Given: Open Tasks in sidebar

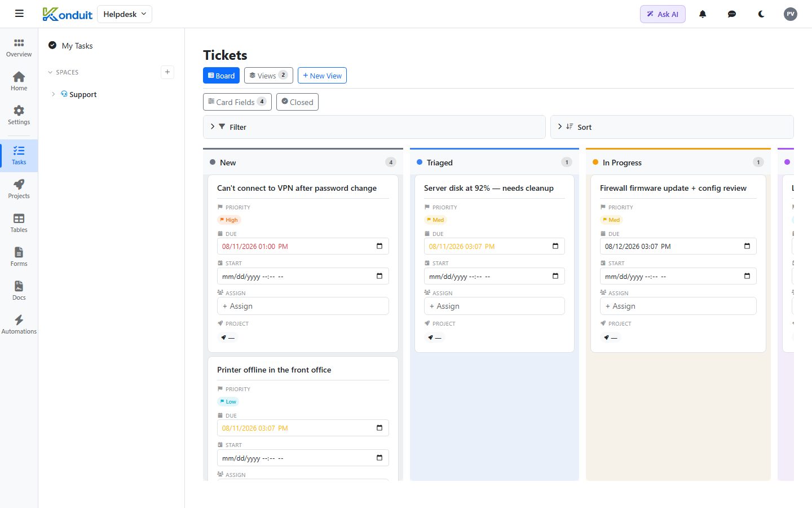Looking at the screenshot, I should click(x=19, y=156).
